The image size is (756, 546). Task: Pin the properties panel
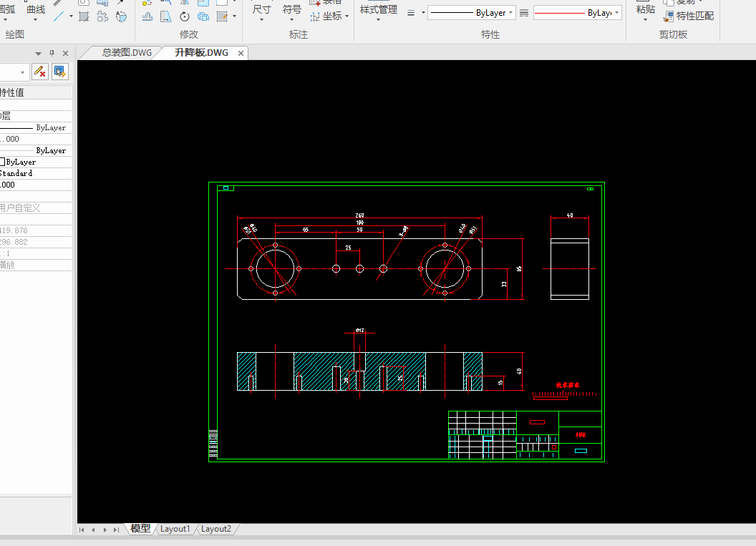click(x=52, y=54)
